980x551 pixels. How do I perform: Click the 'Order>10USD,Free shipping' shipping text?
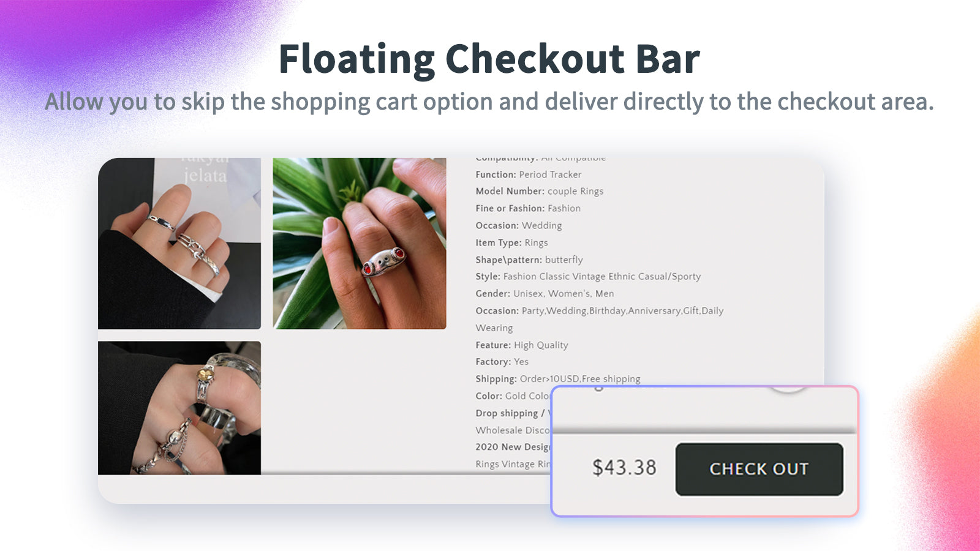578,379
